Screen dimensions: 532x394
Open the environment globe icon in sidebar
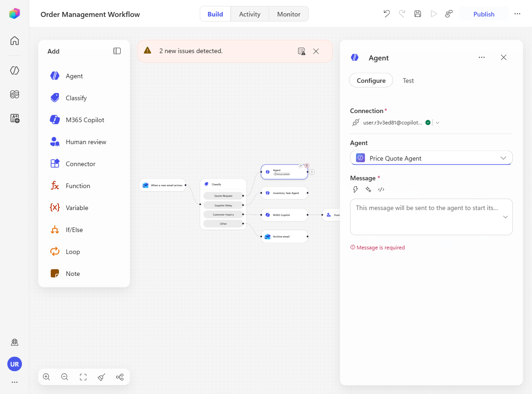(15, 342)
